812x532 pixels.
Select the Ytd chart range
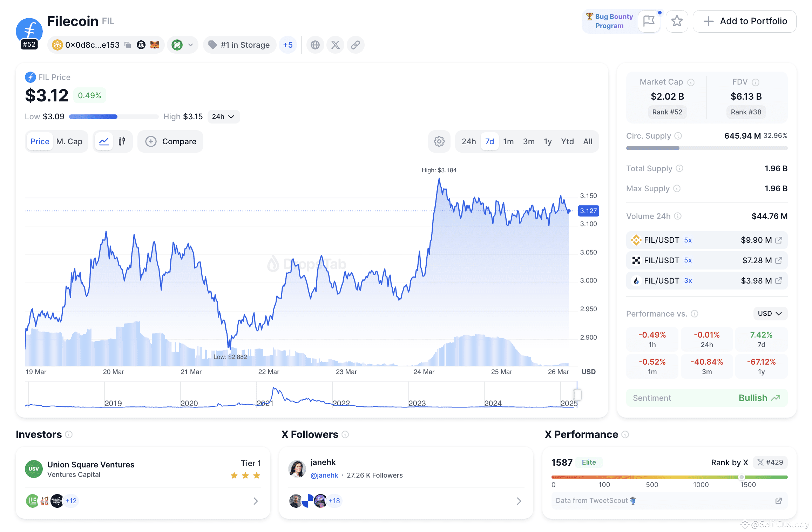click(567, 141)
